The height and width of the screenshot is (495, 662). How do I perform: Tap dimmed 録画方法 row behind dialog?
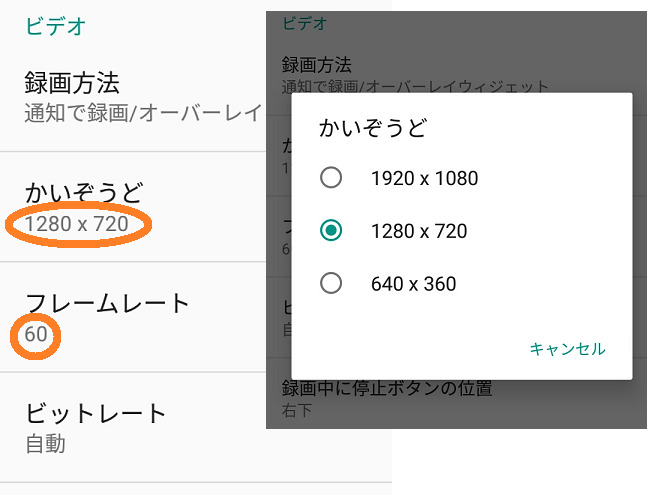[316, 66]
